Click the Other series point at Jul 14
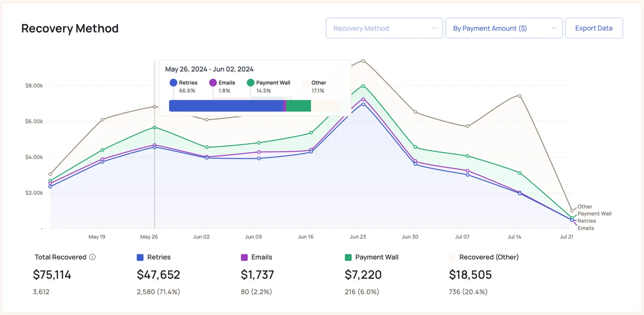Screen dimensions: 644x315 520,96
